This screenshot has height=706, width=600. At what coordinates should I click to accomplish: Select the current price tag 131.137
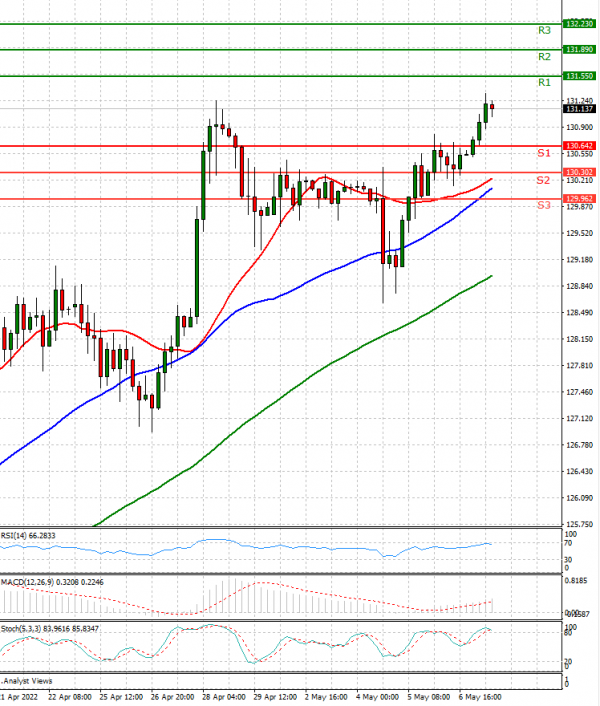(x=579, y=109)
